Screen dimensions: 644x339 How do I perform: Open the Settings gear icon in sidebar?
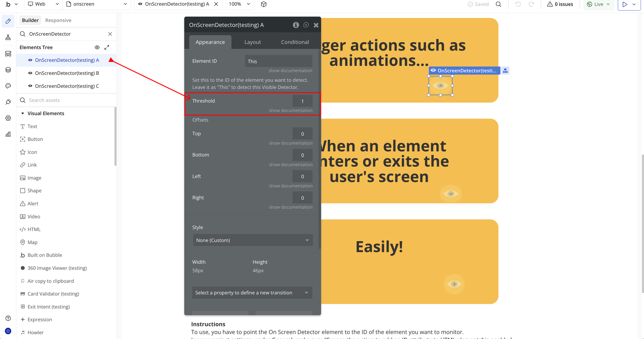(x=8, y=118)
